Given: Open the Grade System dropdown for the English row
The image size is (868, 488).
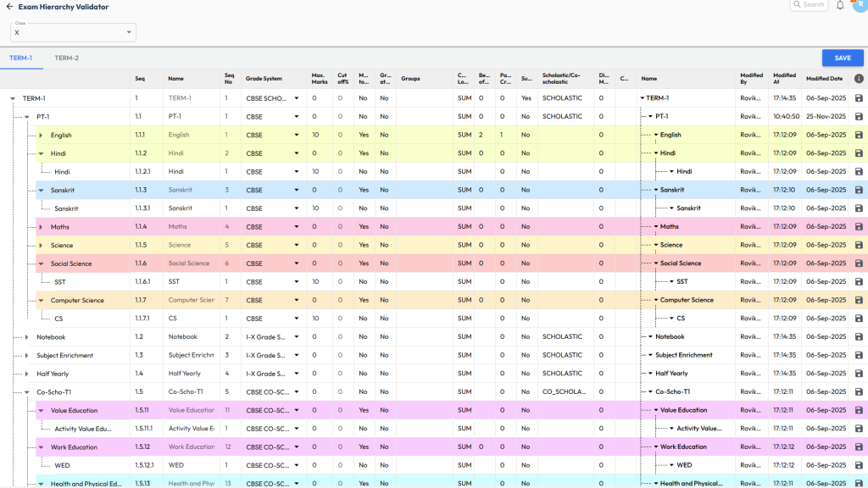Looking at the screenshot, I should click(296, 135).
